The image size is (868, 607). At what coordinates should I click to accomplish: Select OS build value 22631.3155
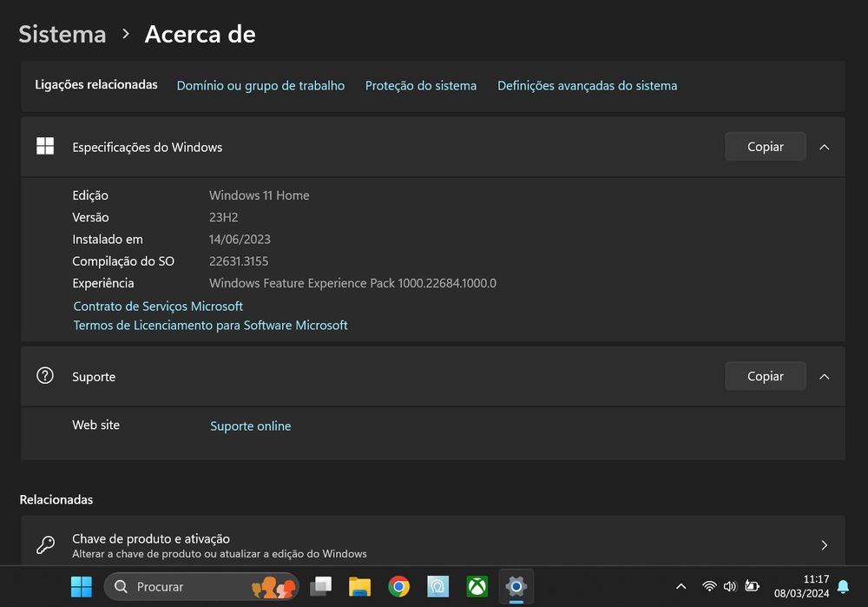239,261
